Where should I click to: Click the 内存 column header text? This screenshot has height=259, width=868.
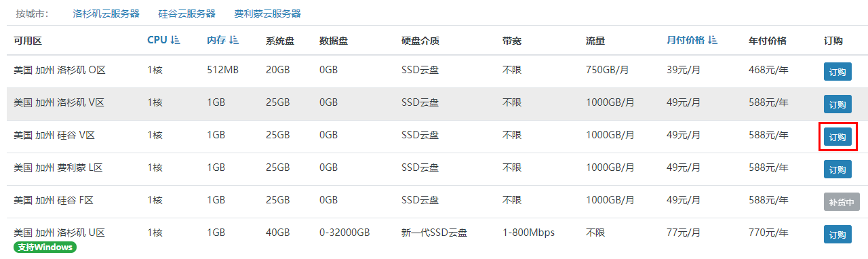point(216,41)
